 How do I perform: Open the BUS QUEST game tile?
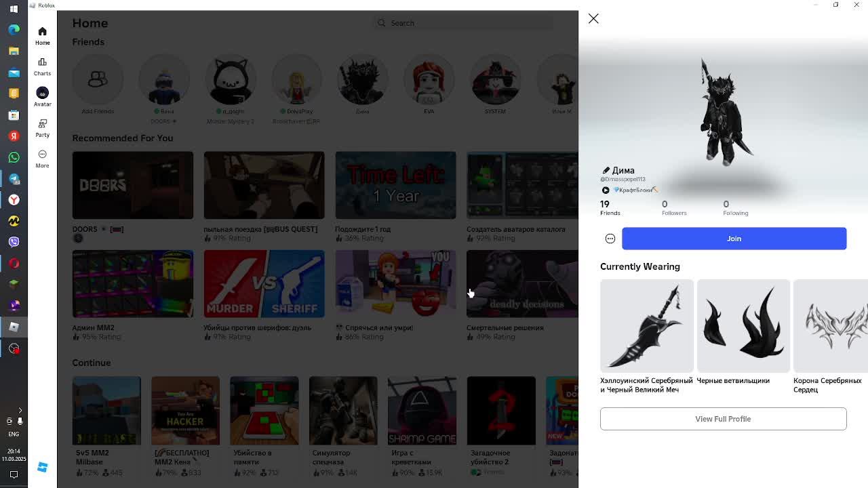(264, 185)
